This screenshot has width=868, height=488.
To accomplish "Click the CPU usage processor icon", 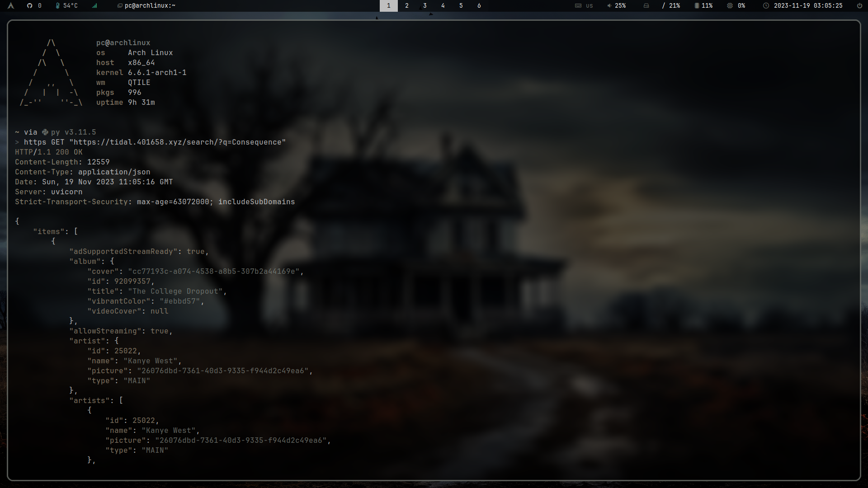I will tap(730, 6).
